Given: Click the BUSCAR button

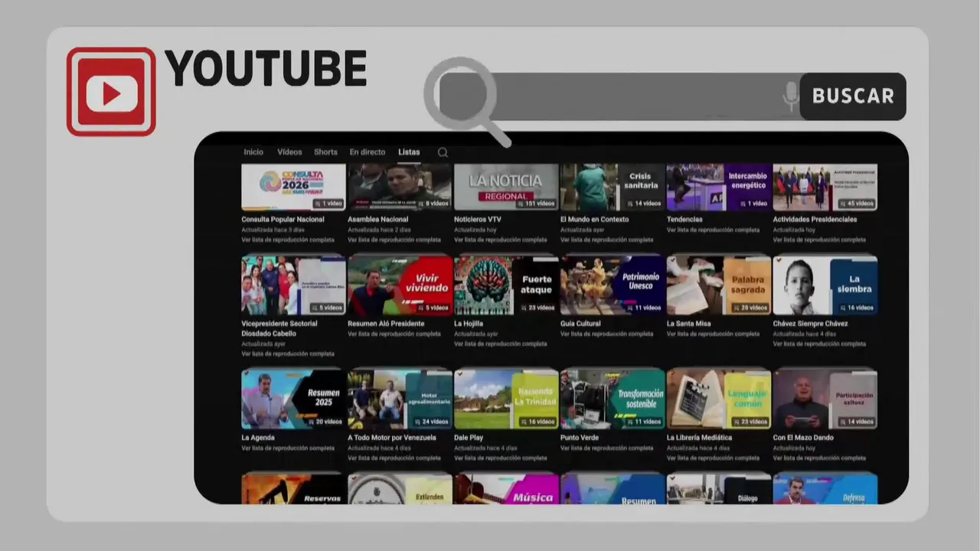Looking at the screenshot, I should click(x=853, y=96).
